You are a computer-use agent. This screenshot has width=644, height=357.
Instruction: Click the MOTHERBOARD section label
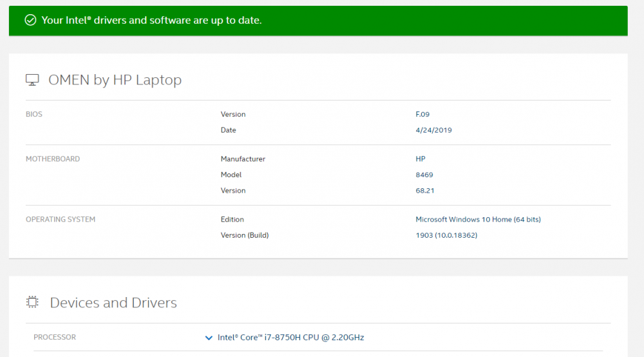pos(53,159)
